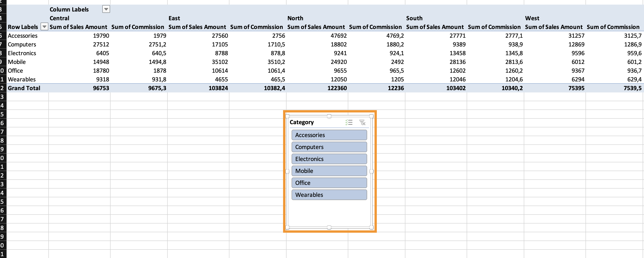Select the Central grand total value 96753

(101, 88)
